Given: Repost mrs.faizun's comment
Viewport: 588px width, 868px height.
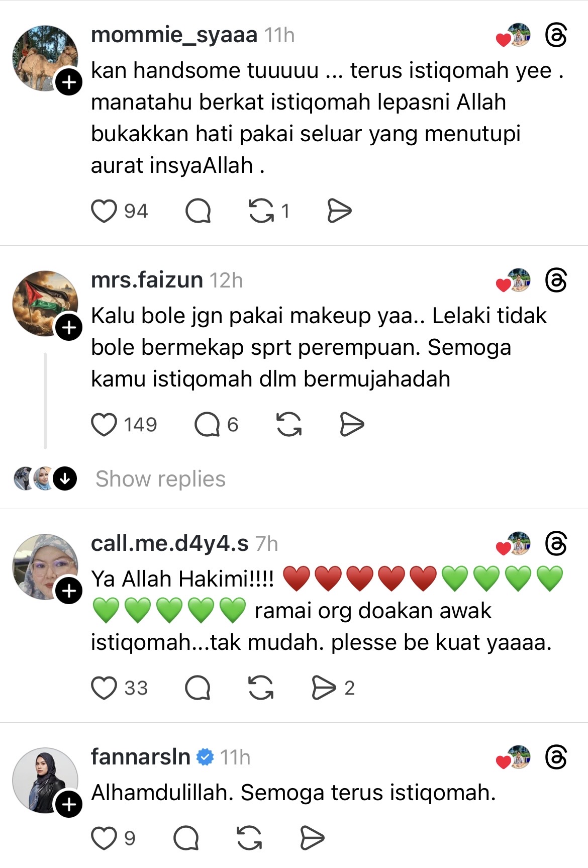Looking at the screenshot, I should (289, 425).
